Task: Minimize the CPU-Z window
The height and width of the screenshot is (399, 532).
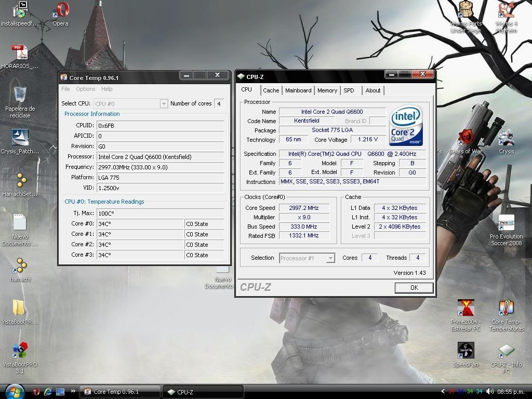Action: pos(392,74)
